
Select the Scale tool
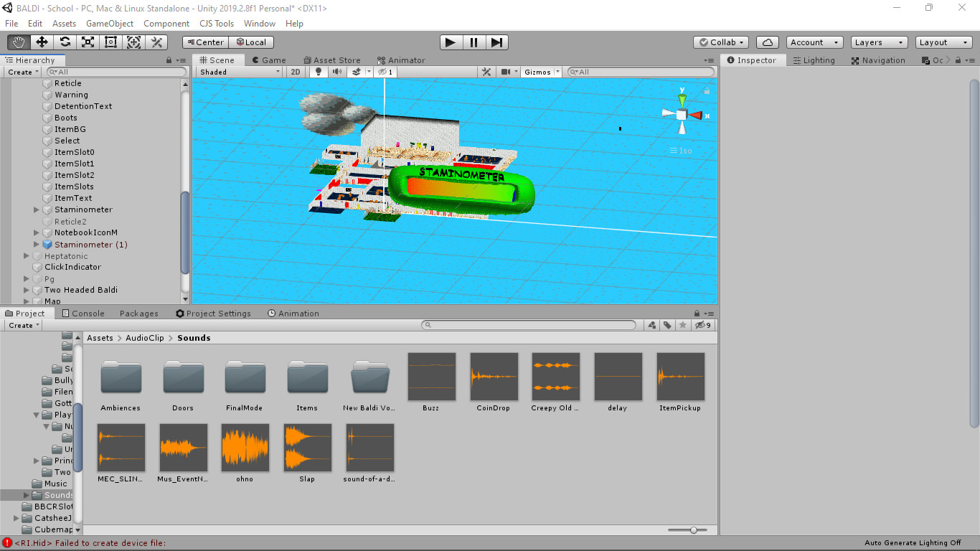click(x=88, y=42)
